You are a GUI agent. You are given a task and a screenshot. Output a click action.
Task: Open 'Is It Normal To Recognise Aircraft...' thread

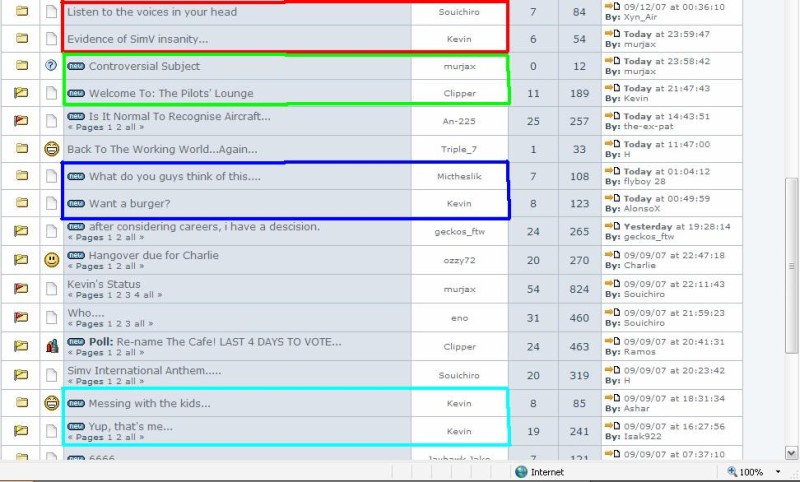pyautogui.click(x=180, y=116)
